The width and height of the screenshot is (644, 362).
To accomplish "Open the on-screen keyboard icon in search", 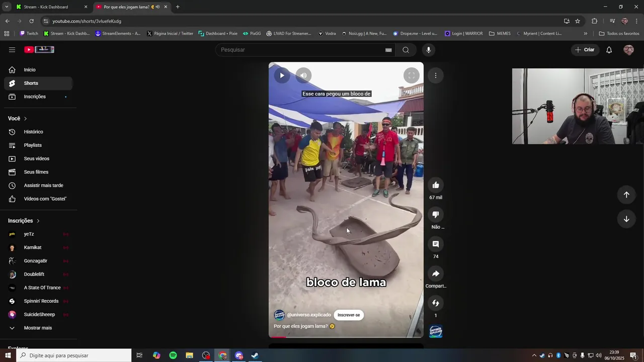I will [388, 50].
